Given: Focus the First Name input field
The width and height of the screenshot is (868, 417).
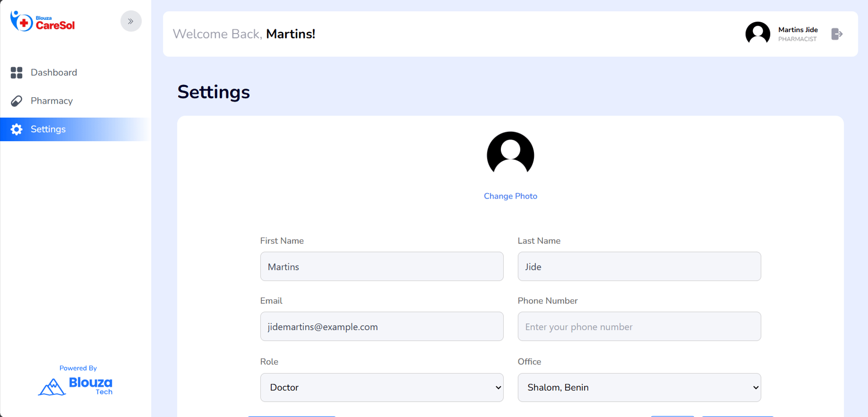Looking at the screenshot, I should [x=382, y=266].
